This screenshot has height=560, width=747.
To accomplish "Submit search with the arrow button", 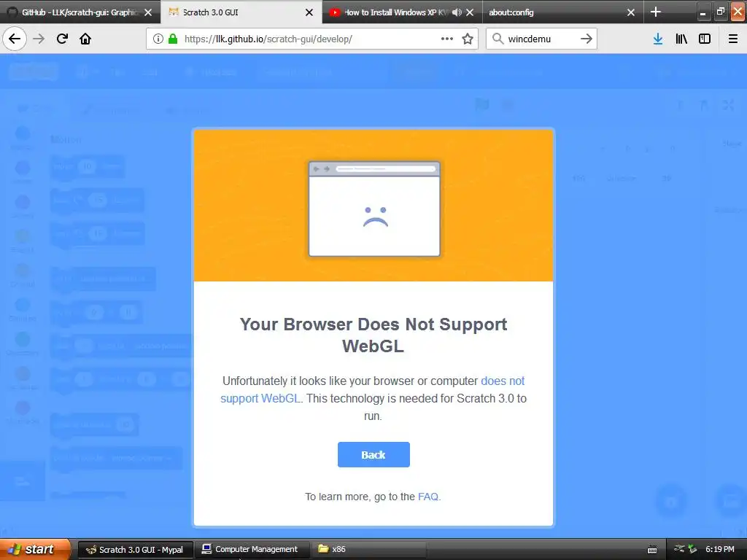I will click(587, 39).
